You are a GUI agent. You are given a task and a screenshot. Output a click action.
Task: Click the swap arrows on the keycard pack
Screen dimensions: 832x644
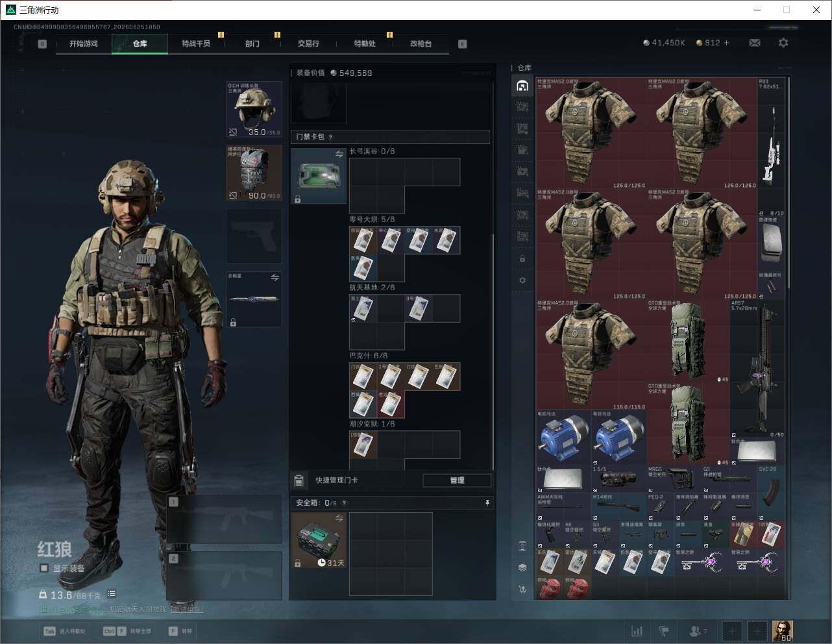click(339, 154)
